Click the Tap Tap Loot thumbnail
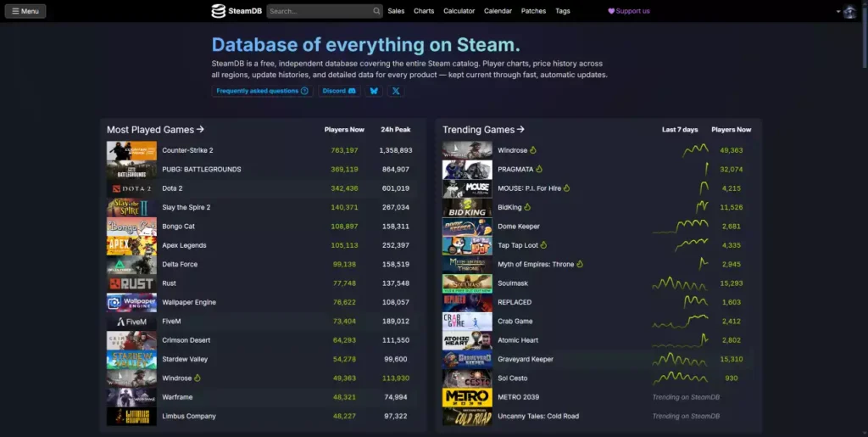868x437 pixels. pyautogui.click(x=467, y=245)
